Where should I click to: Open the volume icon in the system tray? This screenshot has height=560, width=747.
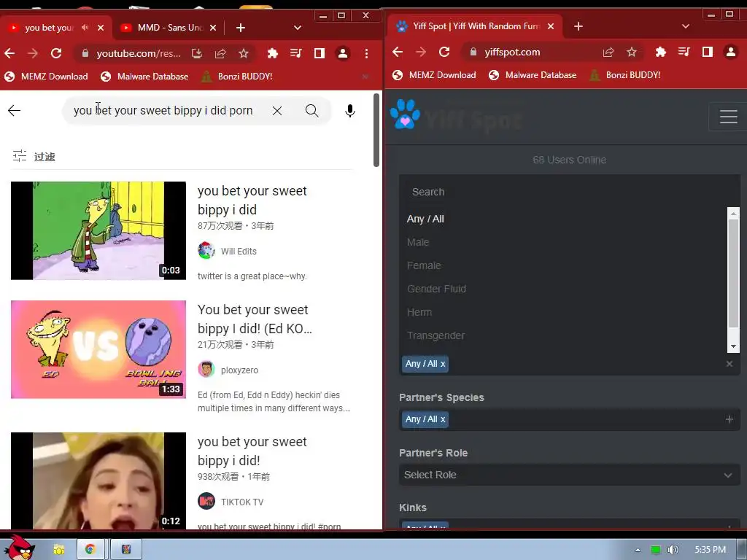(673, 550)
